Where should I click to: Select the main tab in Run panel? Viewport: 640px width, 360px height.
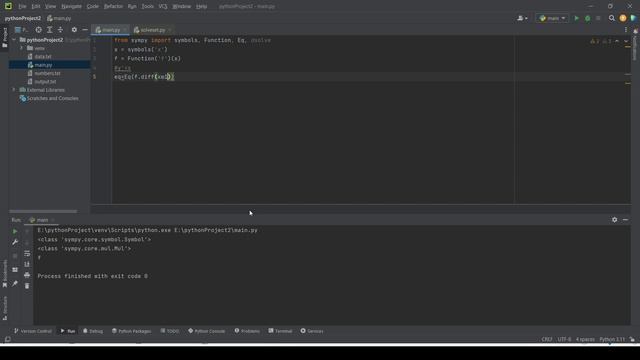pyautogui.click(x=41, y=220)
